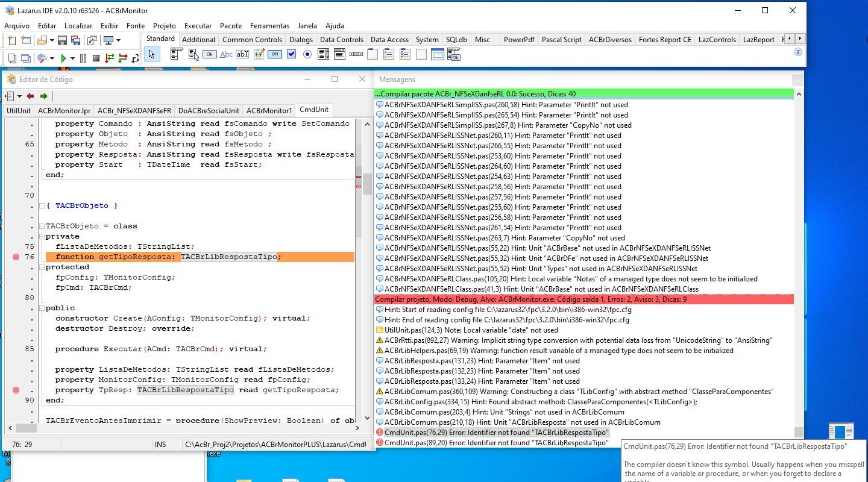Switch to the ACBrMonitor.lpr editor tab
The width and height of the screenshot is (868, 482).
point(64,111)
